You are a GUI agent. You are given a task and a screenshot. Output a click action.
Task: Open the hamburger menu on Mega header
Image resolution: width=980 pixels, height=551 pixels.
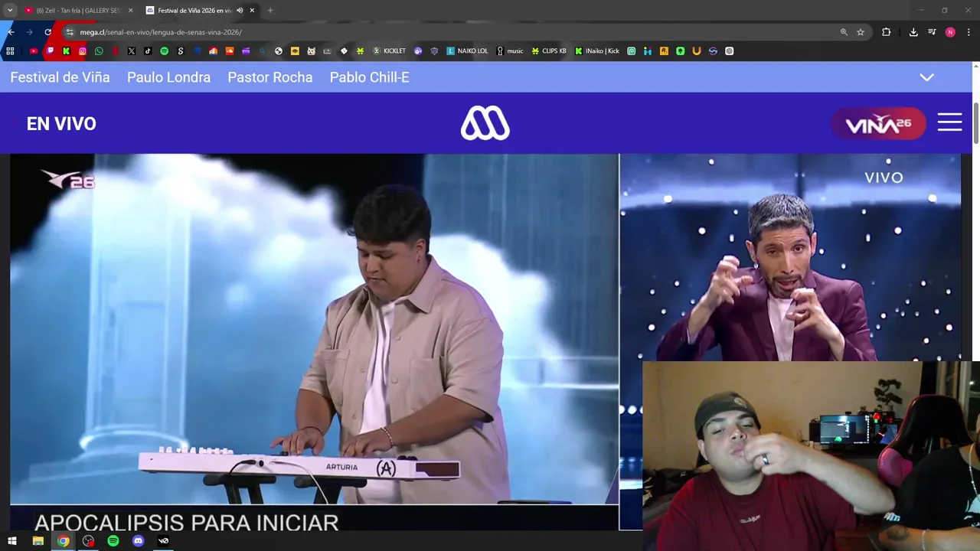tap(949, 122)
